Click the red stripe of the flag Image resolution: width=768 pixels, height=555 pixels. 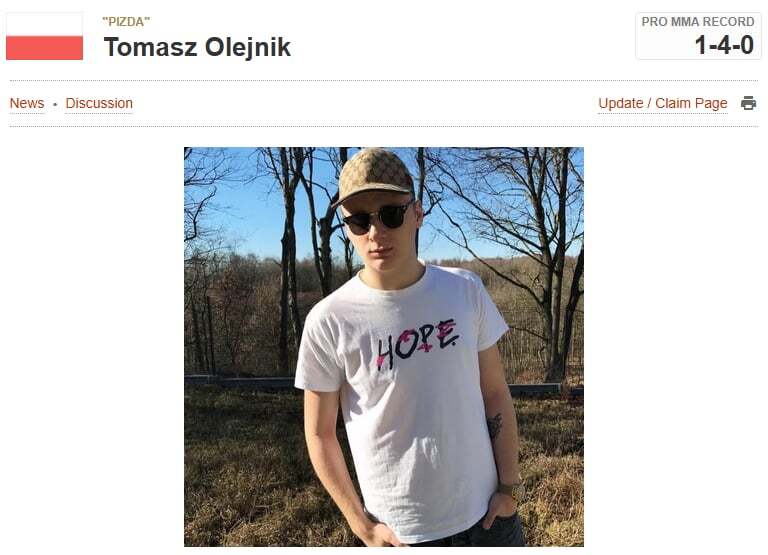tap(45, 48)
